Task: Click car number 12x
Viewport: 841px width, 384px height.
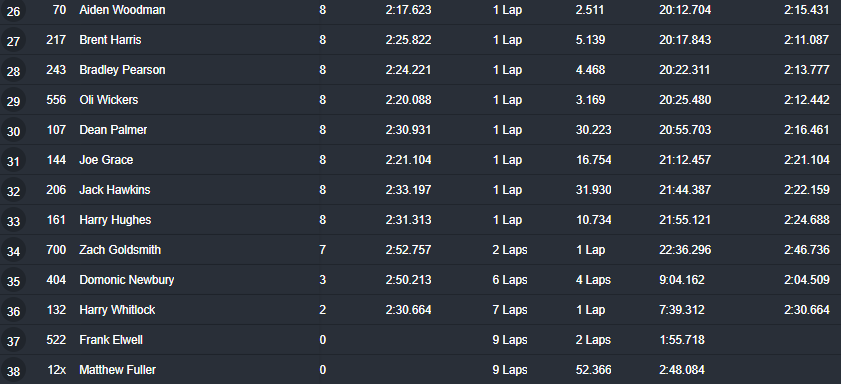Action: pos(56,371)
